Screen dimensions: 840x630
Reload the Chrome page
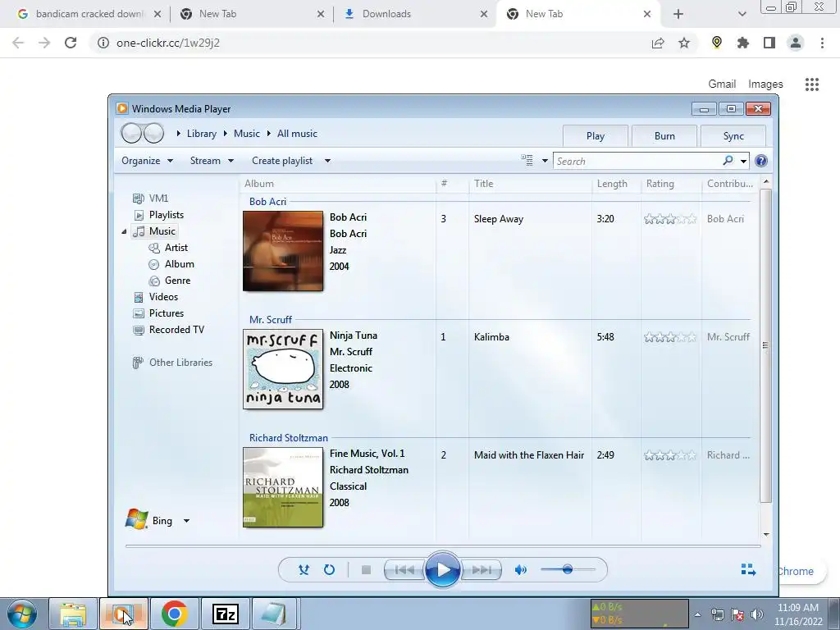[71, 43]
